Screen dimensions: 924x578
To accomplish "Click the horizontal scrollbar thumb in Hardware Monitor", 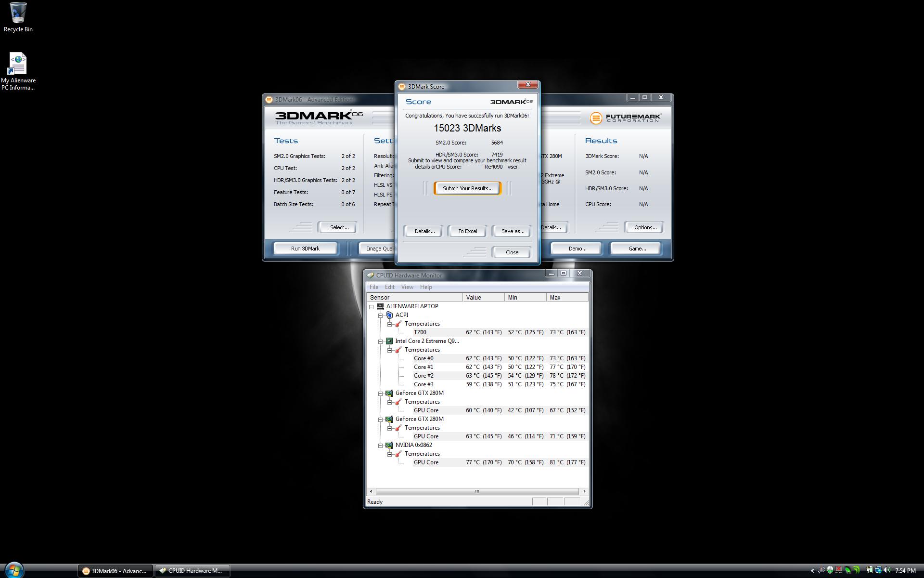I will pos(477,491).
